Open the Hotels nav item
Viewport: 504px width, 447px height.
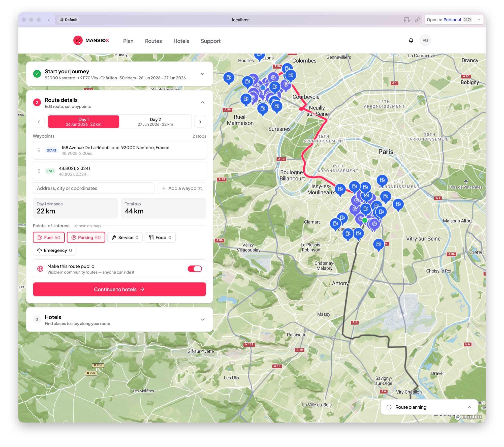click(x=181, y=41)
